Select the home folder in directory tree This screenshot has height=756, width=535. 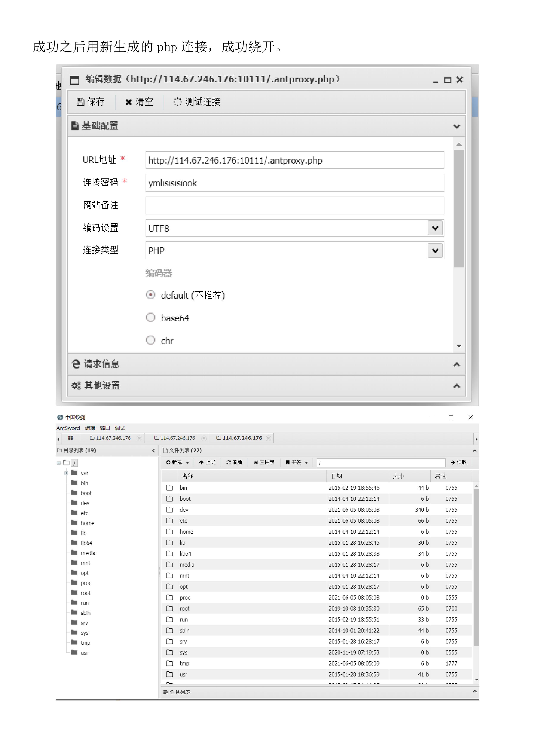pos(87,523)
